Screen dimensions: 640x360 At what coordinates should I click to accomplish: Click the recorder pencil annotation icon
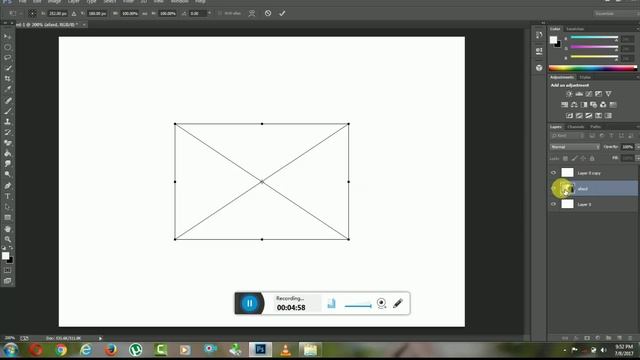tap(398, 303)
